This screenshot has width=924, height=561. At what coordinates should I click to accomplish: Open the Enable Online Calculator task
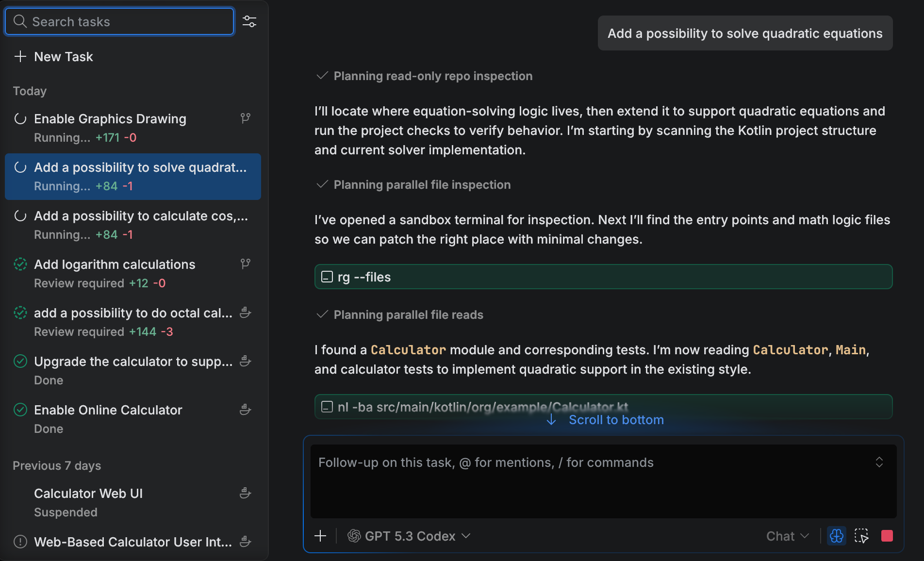(x=108, y=410)
